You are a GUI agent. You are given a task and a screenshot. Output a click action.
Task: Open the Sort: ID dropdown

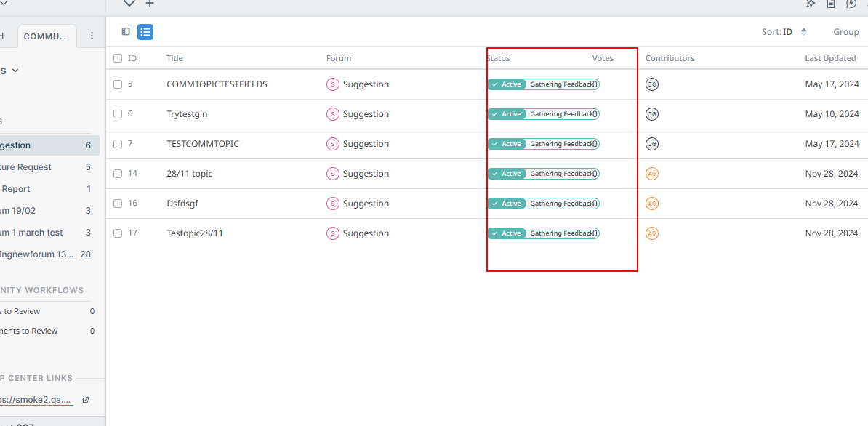(x=785, y=32)
